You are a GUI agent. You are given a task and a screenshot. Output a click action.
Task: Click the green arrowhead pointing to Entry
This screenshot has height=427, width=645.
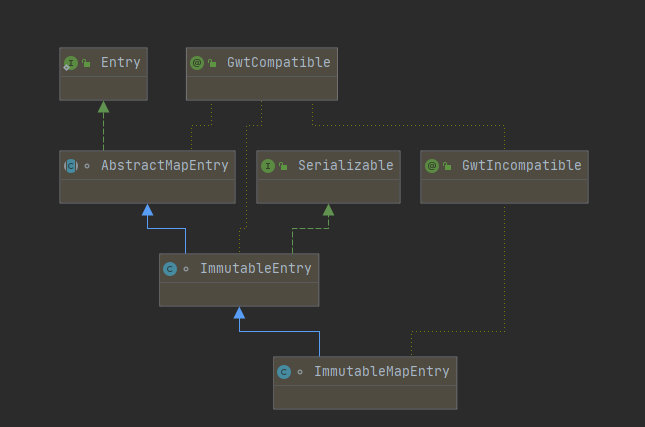(103, 107)
